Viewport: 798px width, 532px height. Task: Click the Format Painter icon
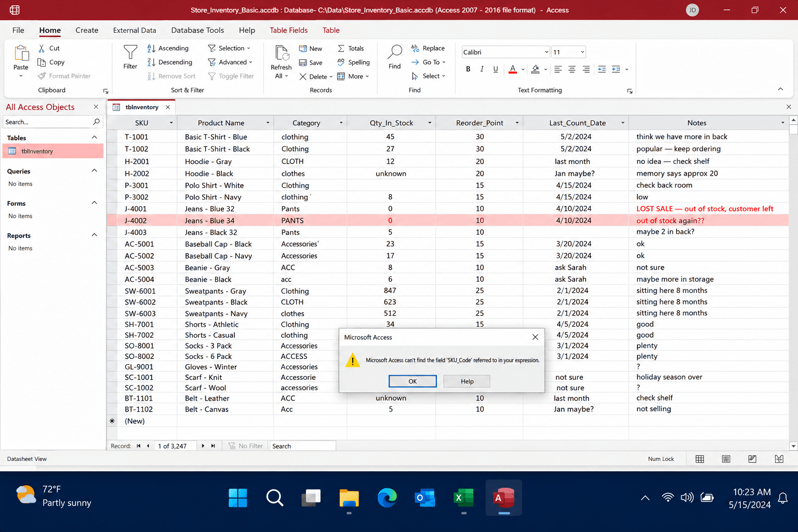[x=42, y=76]
